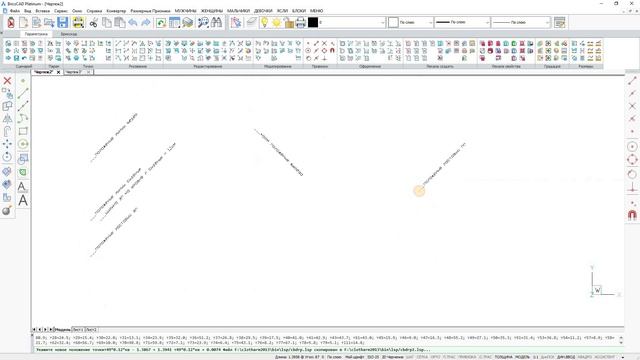
Task: Toggle ТОЛЩИНА lineweight in status bar
Action: tap(504, 357)
